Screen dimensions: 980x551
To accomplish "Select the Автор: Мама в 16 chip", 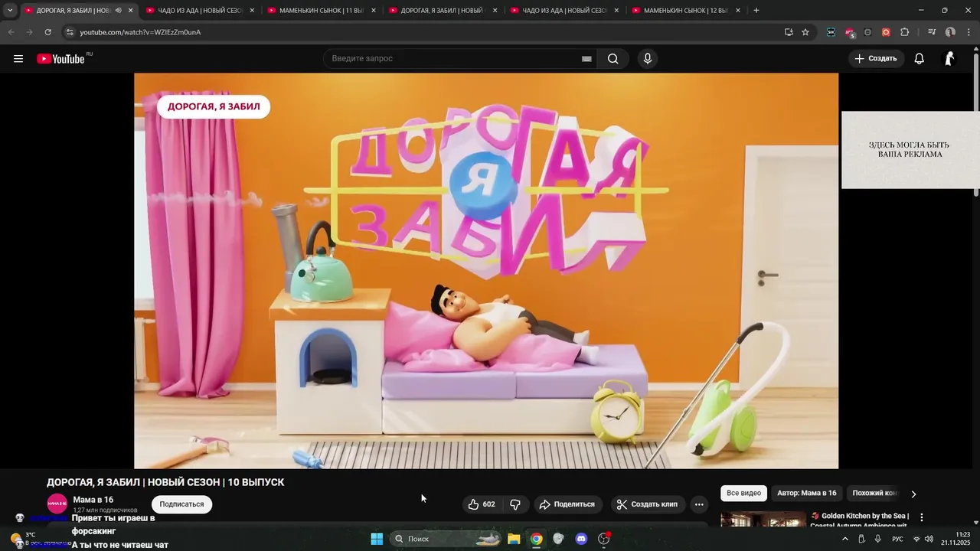I will point(806,493).
